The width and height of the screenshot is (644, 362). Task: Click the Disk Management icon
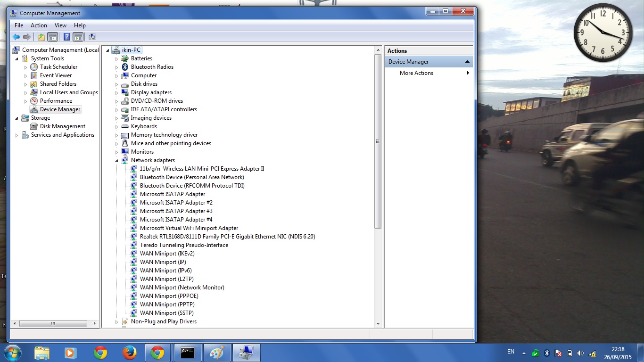(x=34, y=126)
